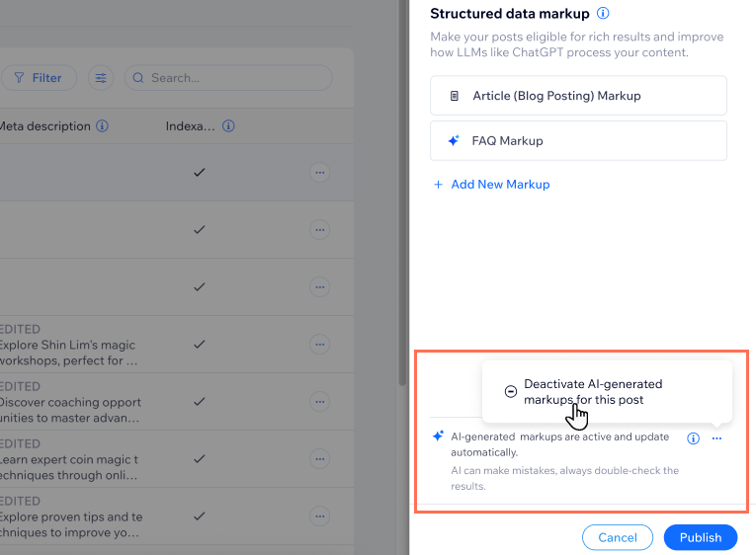Publish the markup changes
756x555 pixels.
701,537
